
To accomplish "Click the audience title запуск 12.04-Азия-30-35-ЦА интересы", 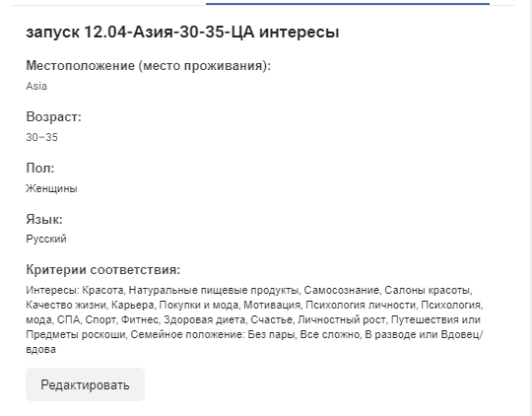I will coord(182,32).
